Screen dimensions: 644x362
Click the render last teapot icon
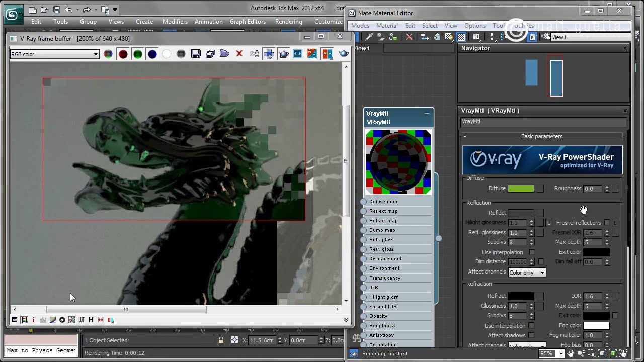point(344,54)
